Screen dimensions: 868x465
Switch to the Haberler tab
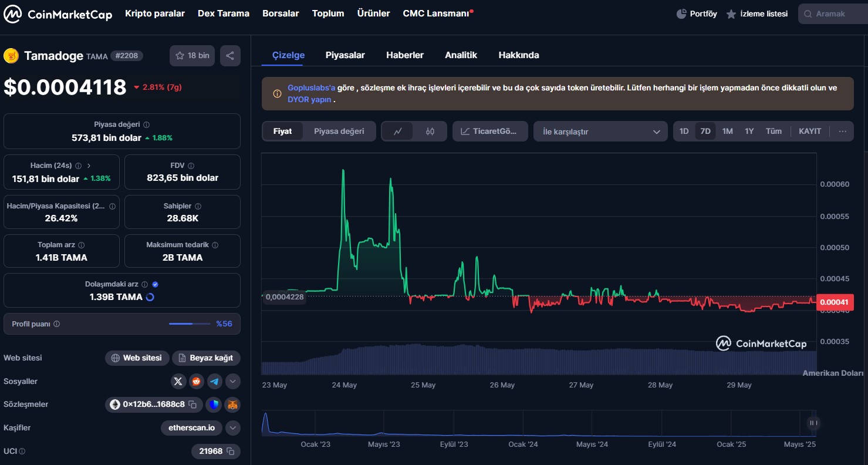point(405,55)
